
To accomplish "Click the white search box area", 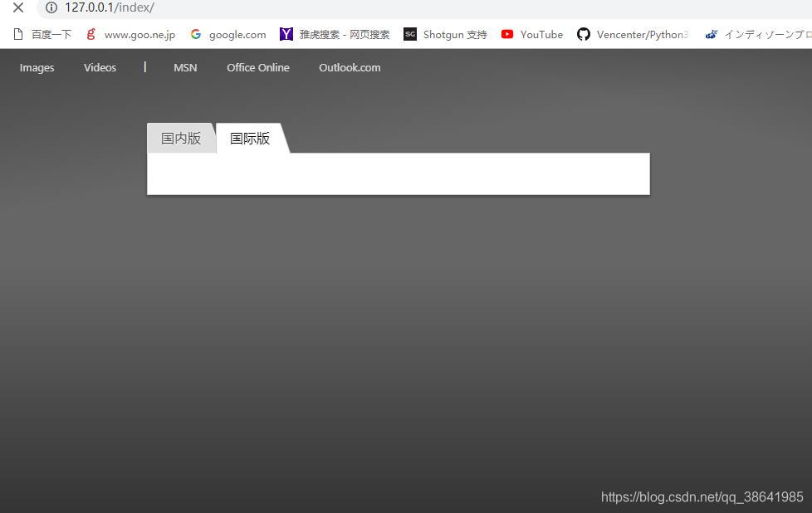I will click(x=399, y=174).
